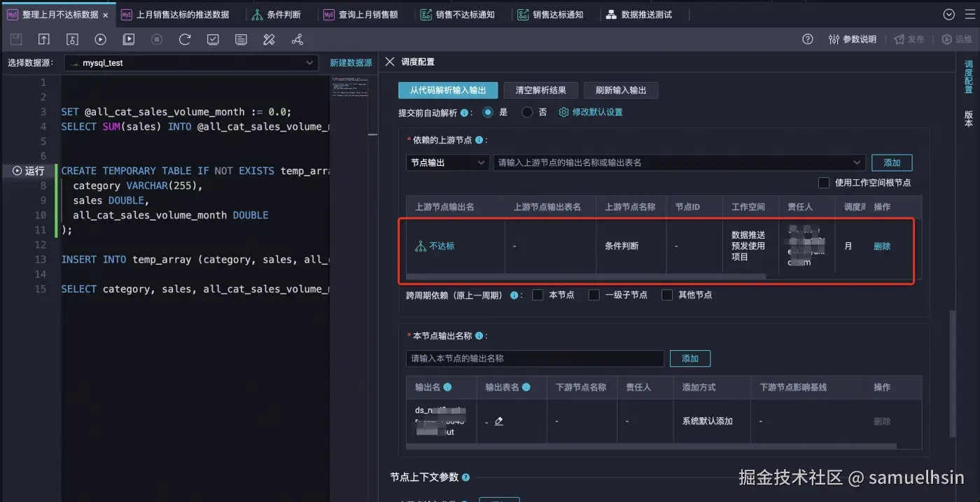Check the 本节点 cross-cycle dependency checkbox

point(538,295)
